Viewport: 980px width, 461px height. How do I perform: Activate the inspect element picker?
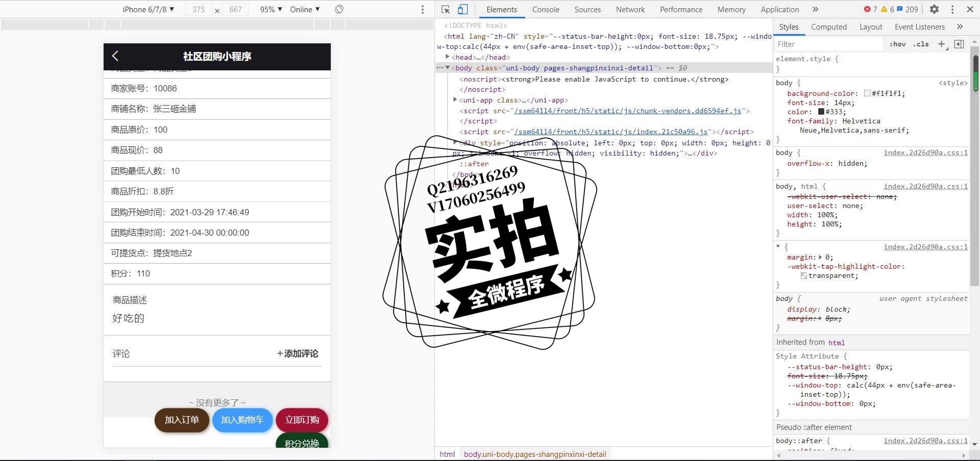446,9
